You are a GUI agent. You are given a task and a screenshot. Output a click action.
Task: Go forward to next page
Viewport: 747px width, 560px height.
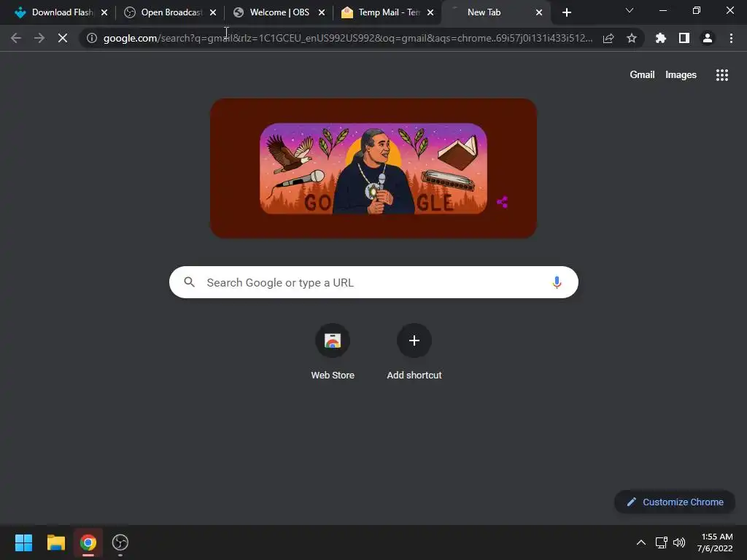pyautogui.click(x=39, y=38)
